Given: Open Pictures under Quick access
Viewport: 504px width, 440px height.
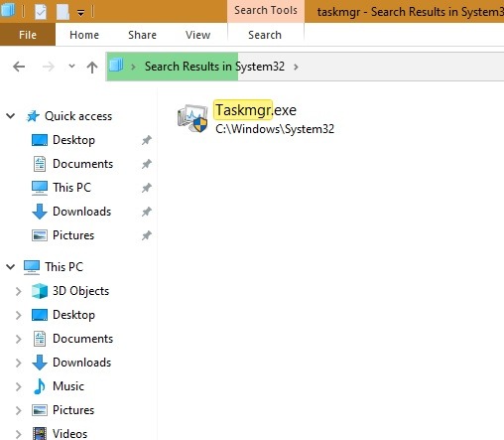Looking at the screenshot, I should point(73,235).
